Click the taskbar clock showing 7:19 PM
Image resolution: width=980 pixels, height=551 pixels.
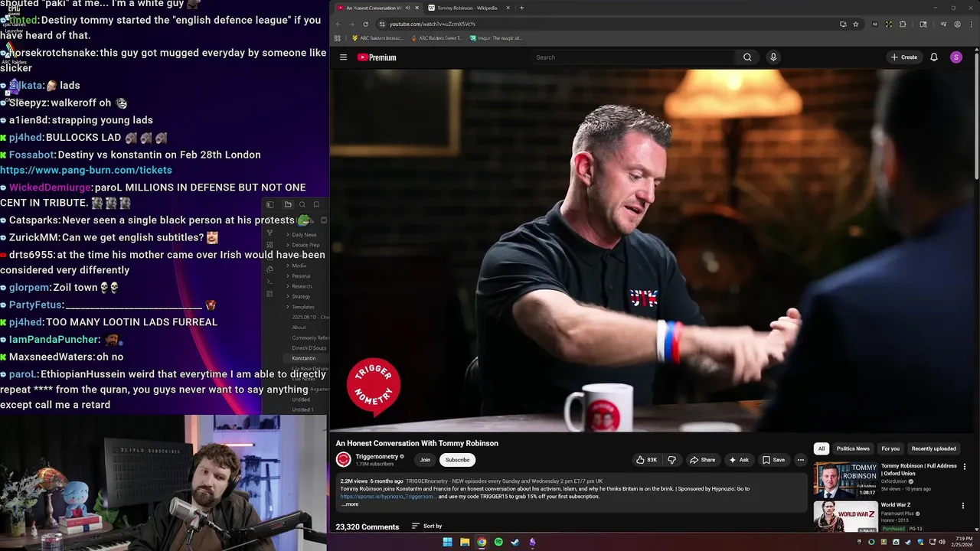(x=963, y=542)
